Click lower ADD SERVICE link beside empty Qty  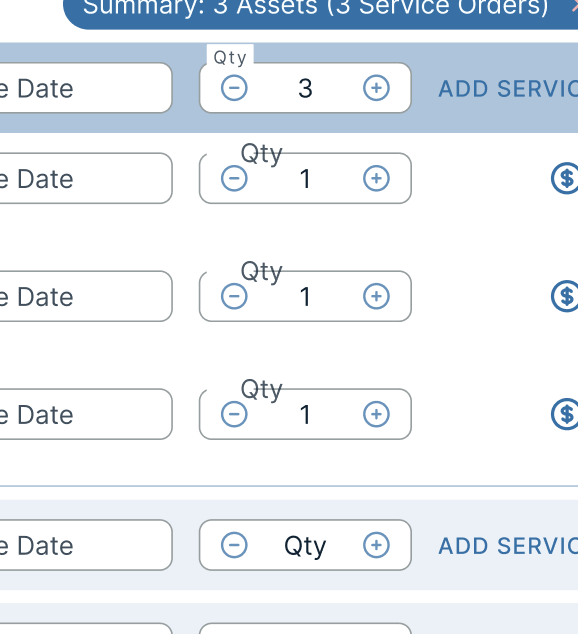(508, 546)
